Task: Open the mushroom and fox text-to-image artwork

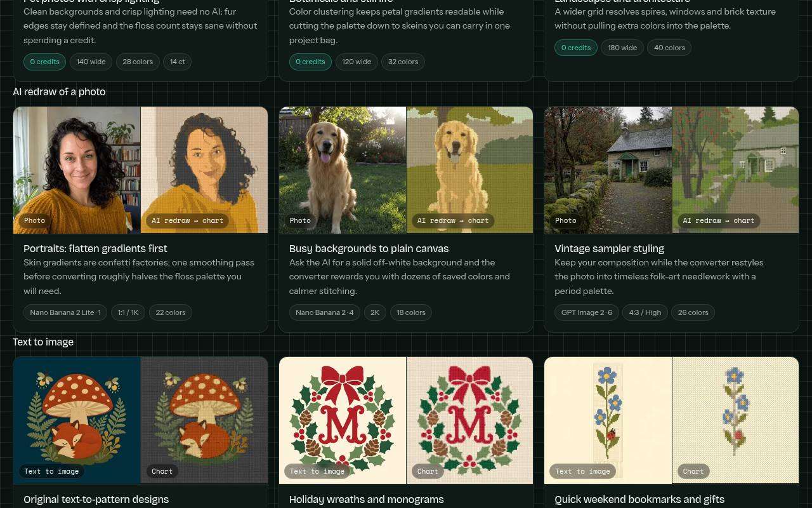Action: pyautogui.click(x=77, y=420)
